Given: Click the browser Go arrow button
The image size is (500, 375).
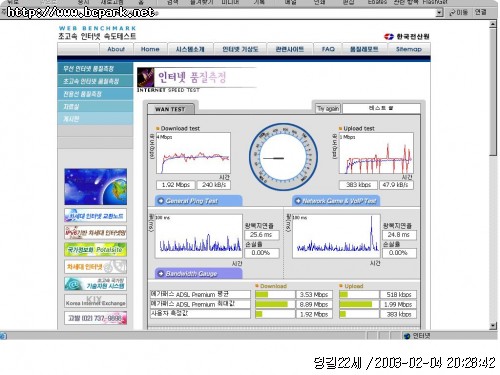Looking at the screenshot, I should pyautogui.click(x=458, y=13).
